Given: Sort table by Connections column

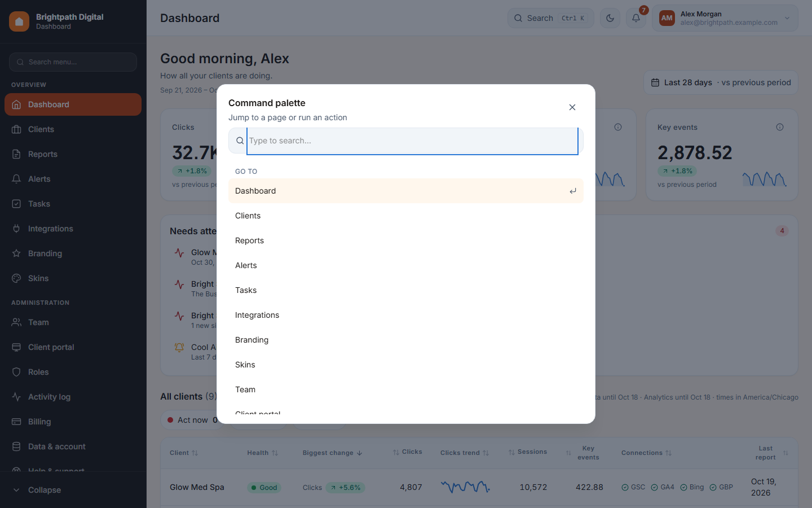Looking at the screenshot, I should click(647, 453).
